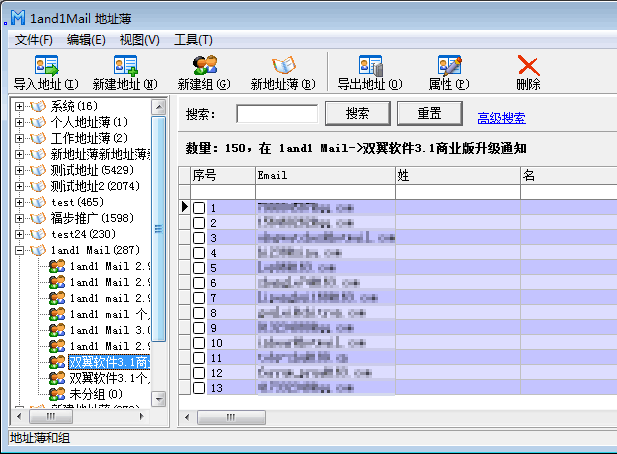The height and width of the screenshot is (454, 617).
Task: Expand the 测试地址 (5429) tree node
Action: 19,170
